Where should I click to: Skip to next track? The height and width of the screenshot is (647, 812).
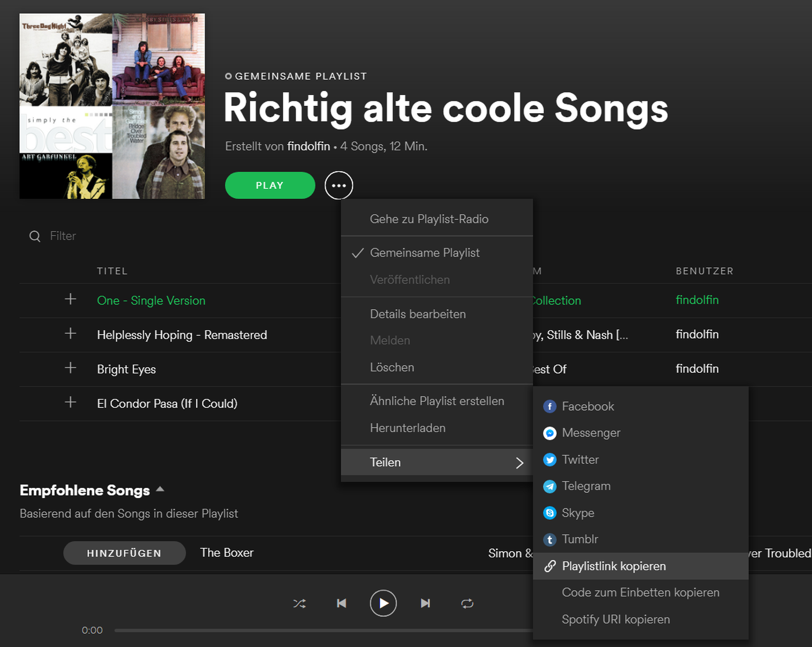tap(425, 603)
